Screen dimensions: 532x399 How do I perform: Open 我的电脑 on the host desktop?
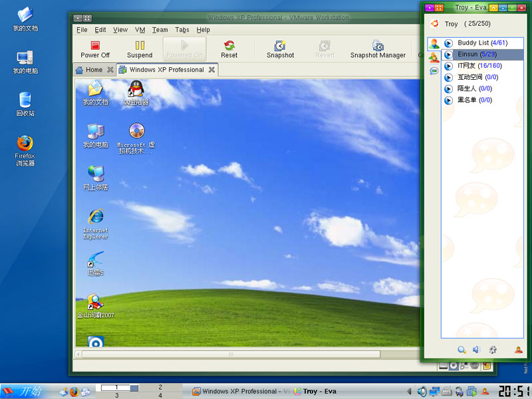pyautogui.click(x=25, y=62)
